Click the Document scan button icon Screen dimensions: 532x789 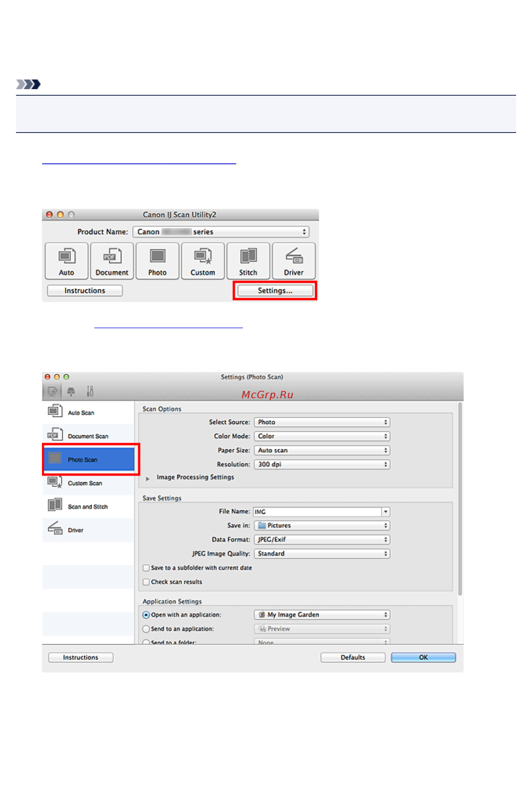[112, 256]
